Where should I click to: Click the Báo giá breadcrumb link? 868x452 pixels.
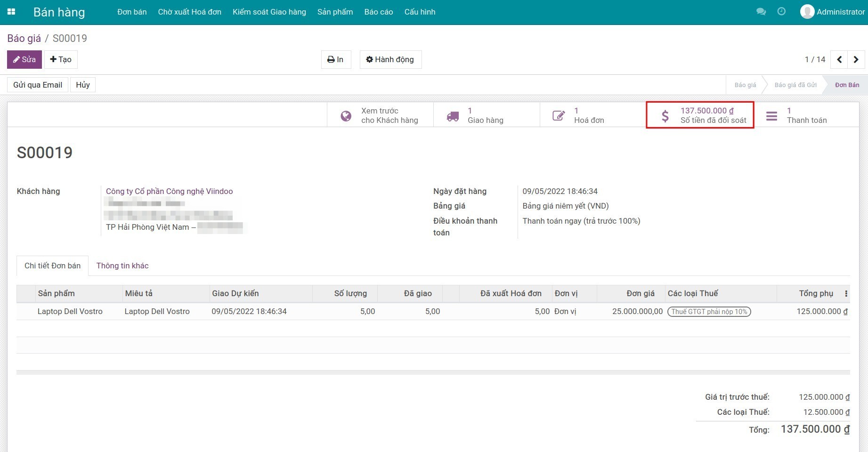(x=24, y=38)
